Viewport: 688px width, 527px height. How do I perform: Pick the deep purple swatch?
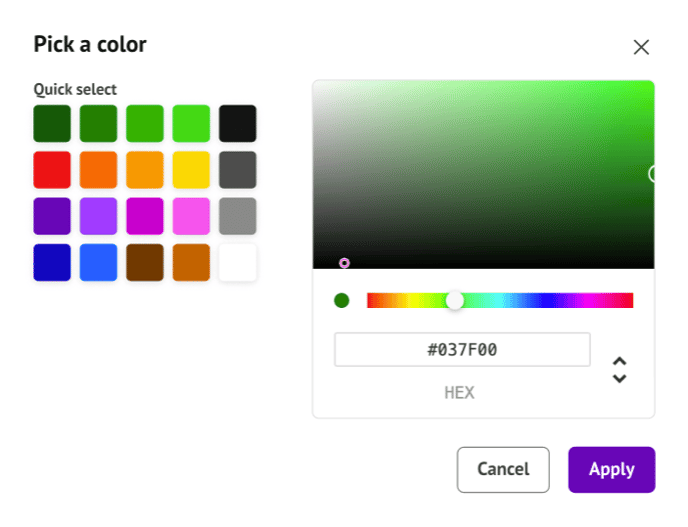tap(52, 216)
